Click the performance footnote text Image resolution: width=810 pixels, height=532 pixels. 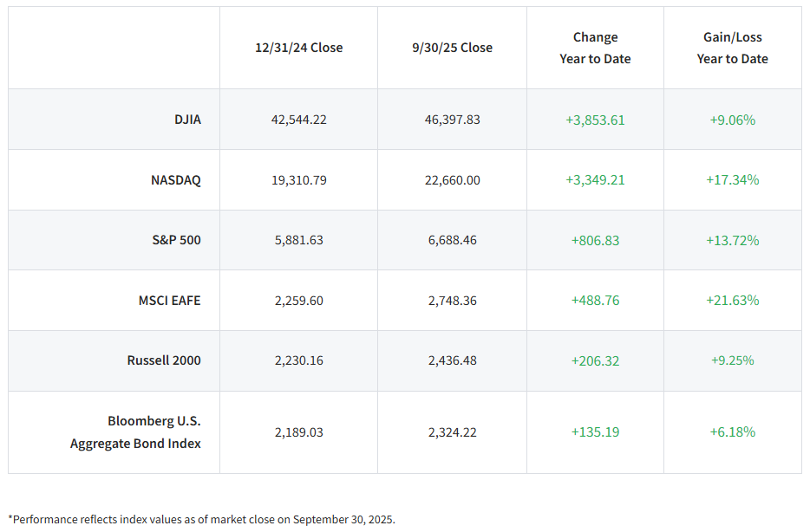pos(201,520)
